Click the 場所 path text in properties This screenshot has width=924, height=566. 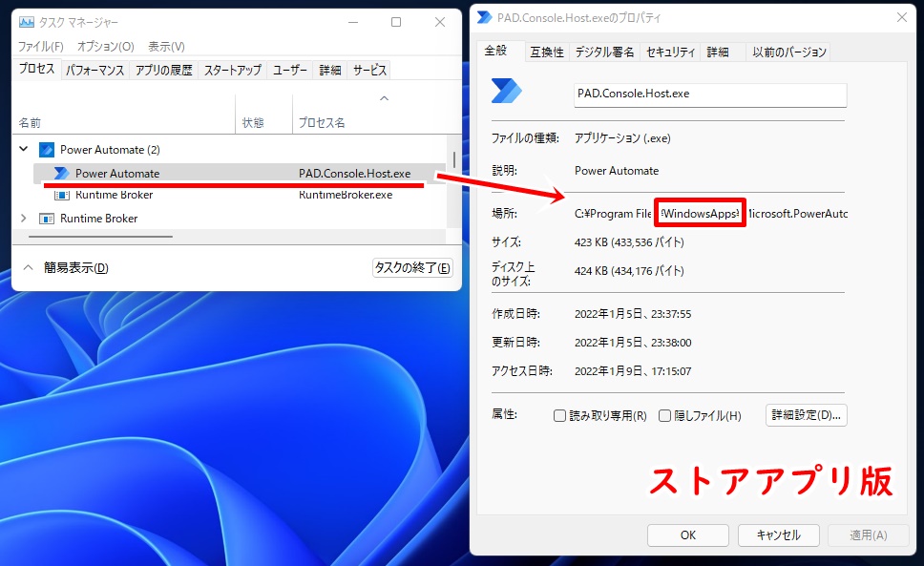pyautogui.click(x=711, y=214)
